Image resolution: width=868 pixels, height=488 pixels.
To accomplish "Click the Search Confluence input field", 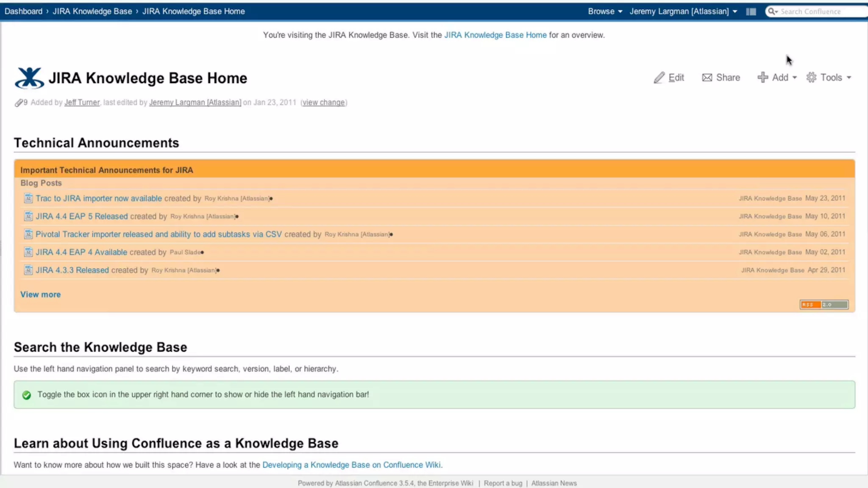I will pos(818,11).
